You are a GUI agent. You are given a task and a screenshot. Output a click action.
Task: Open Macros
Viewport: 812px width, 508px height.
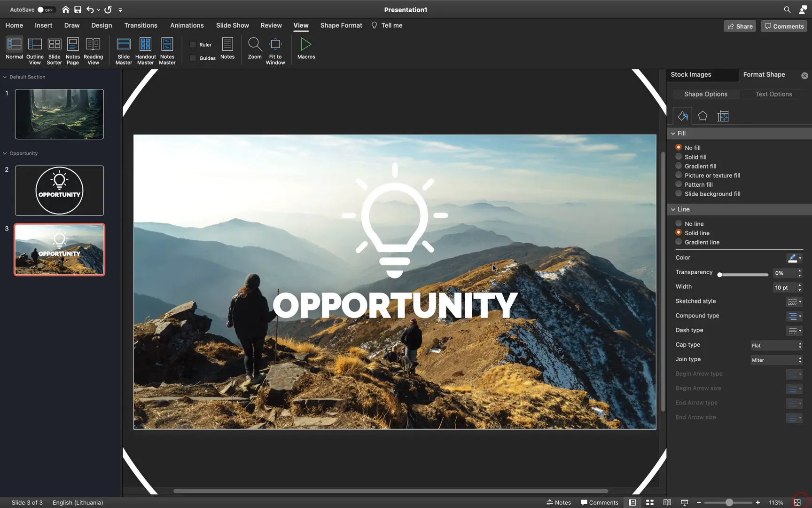click(306, 48)
